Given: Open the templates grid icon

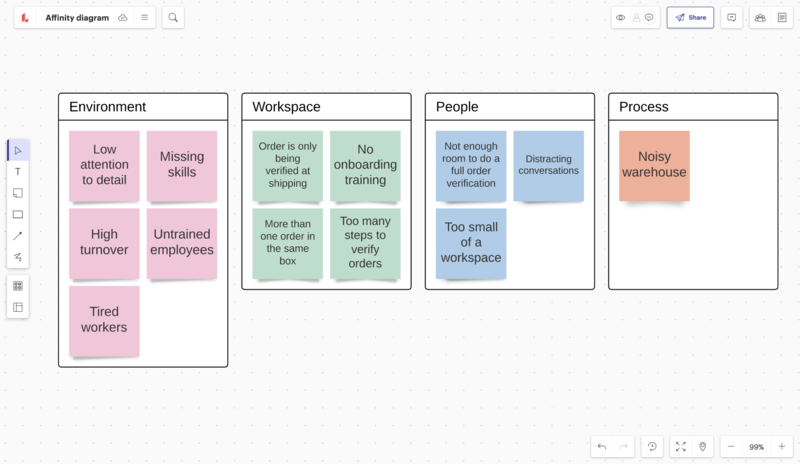Looking at the screenshot, I should click(18, 286).
